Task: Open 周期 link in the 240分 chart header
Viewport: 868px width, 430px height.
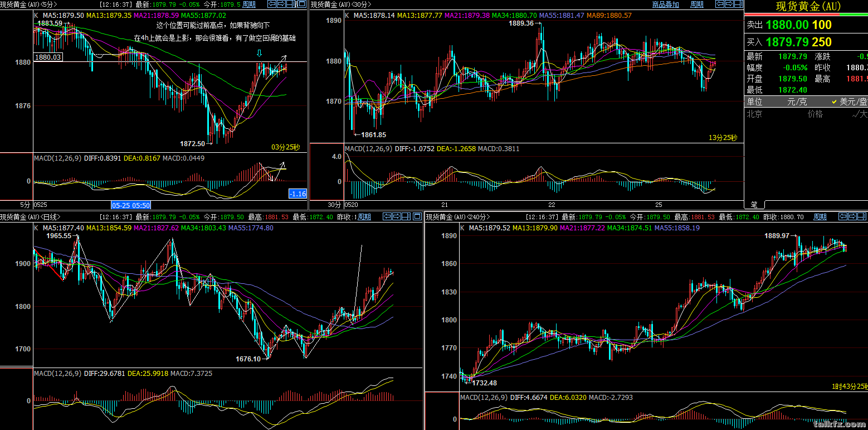Action: (x=820, y=217)
